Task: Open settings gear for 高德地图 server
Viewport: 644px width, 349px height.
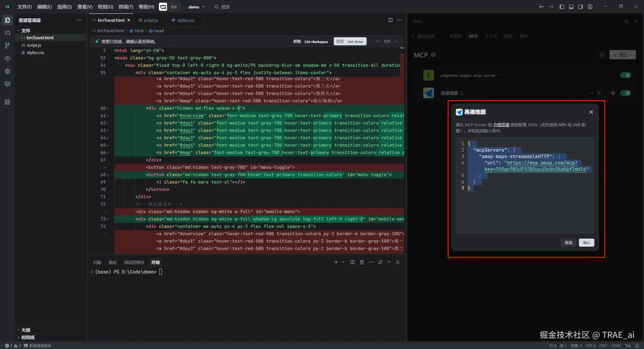Action: (x=613, y=93)
